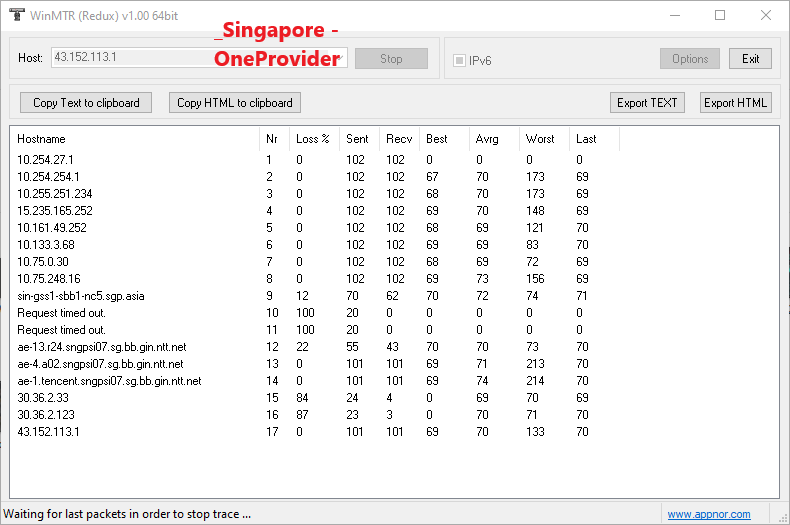Click loss value 84 for hop 15
790x525 pixels.
pyautogui.click(x=302, y=398)
